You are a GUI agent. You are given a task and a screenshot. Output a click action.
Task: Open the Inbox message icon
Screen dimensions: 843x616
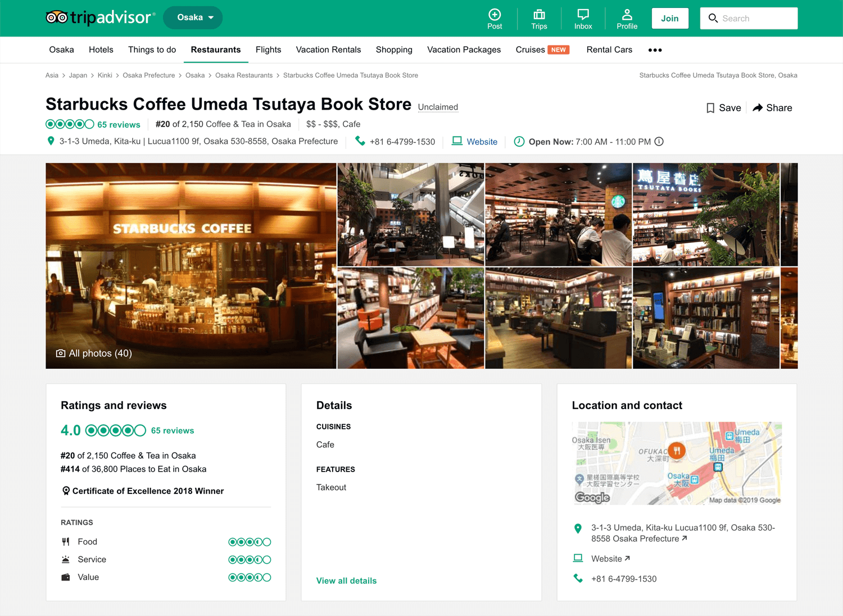coord(583,14)
